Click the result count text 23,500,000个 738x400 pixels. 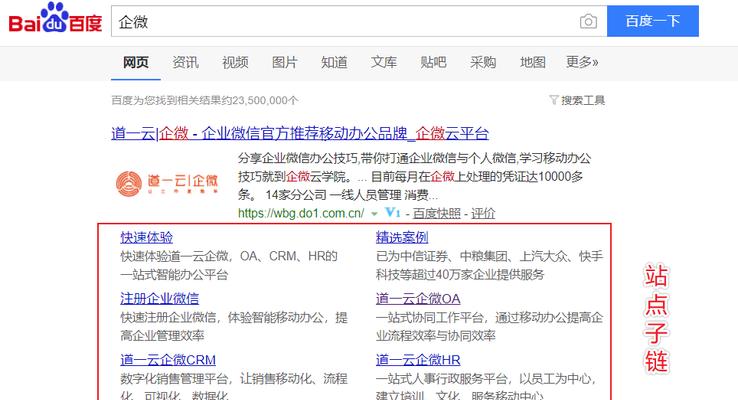click(265, 100)
